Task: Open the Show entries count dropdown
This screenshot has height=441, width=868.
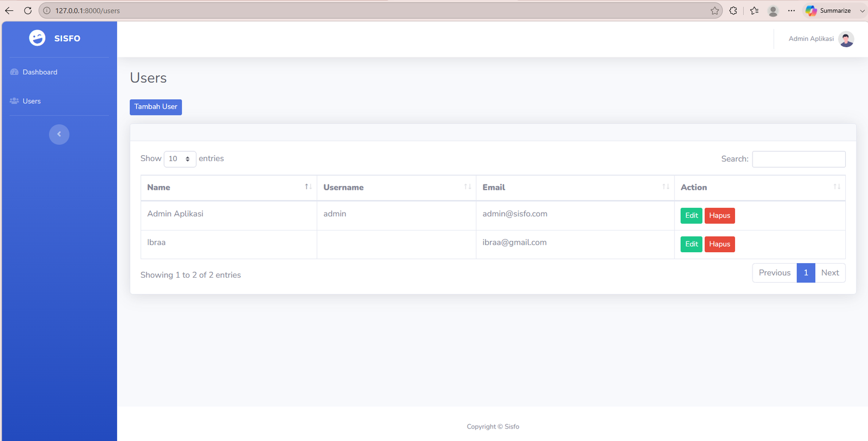Action: click(180, 159)
